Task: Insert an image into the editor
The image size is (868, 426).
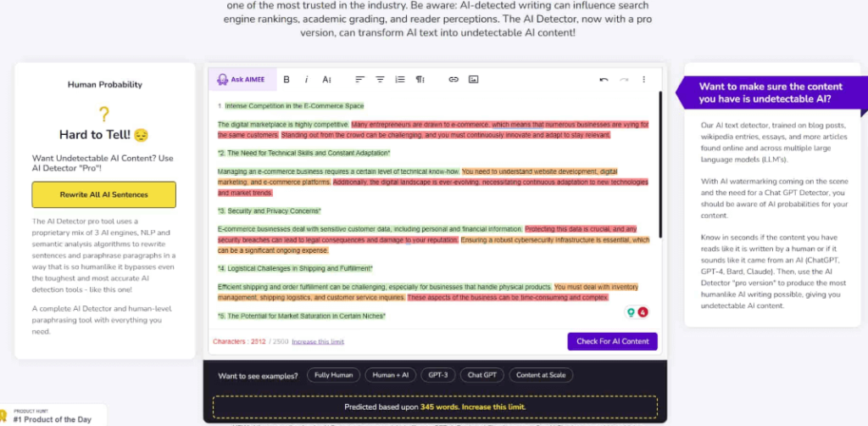Action: point(474,80)
